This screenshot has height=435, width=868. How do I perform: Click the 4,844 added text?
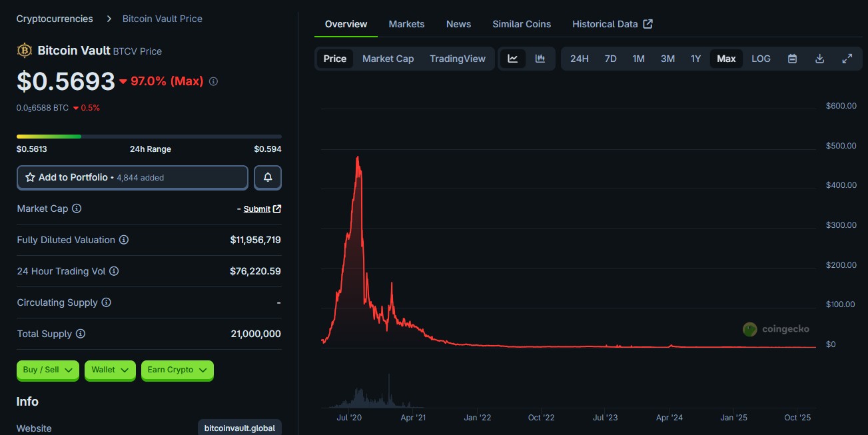(x=141, y=178)
